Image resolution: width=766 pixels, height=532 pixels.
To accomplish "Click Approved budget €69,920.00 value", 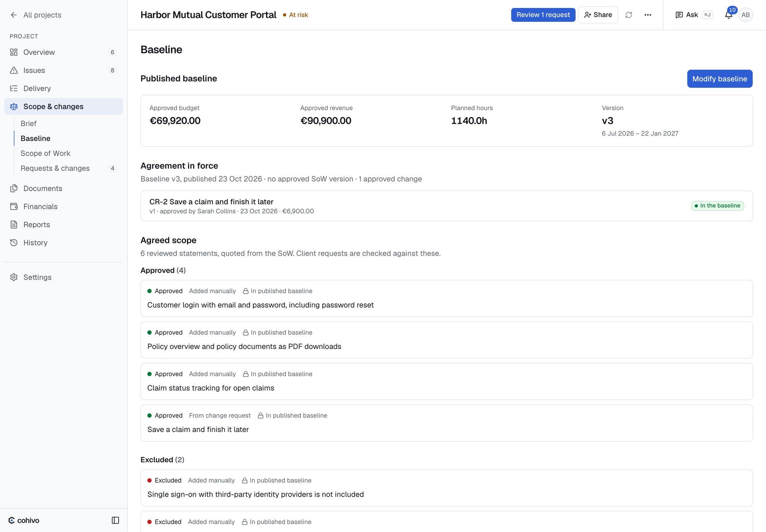I will [x=175, y=121].
